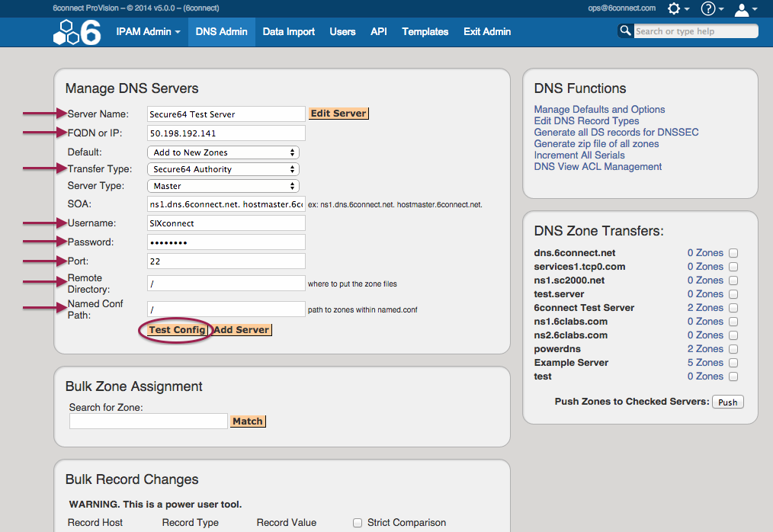Image resolution: width=773 pixels, height=532 pixels.
Task: Expand the IPAM Admin menu
Action: (148, 32)
